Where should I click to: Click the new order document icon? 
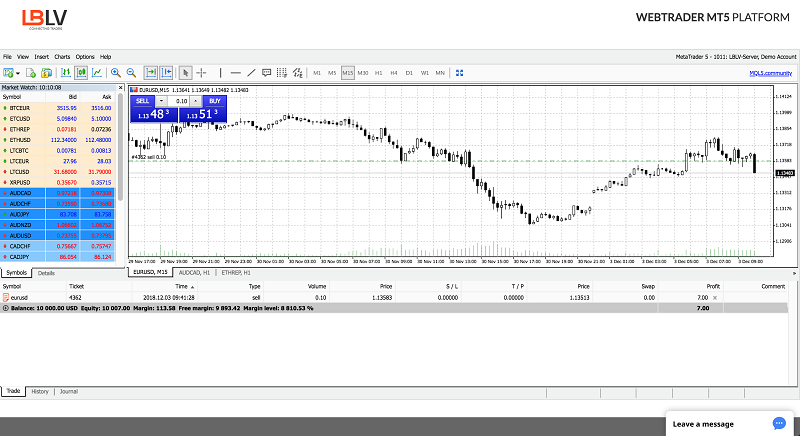click(x=31, y=73)
